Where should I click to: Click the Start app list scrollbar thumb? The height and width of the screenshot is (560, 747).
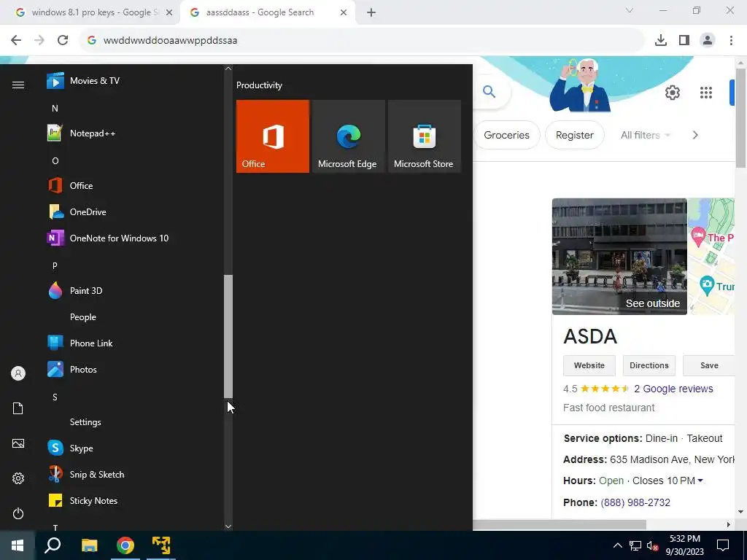pos(228,336)
